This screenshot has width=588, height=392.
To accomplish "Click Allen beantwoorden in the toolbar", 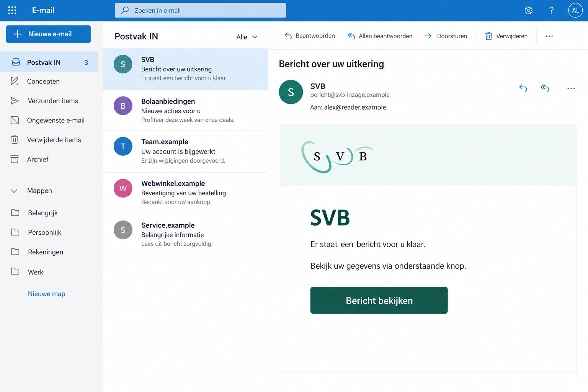I will point(380,36).
